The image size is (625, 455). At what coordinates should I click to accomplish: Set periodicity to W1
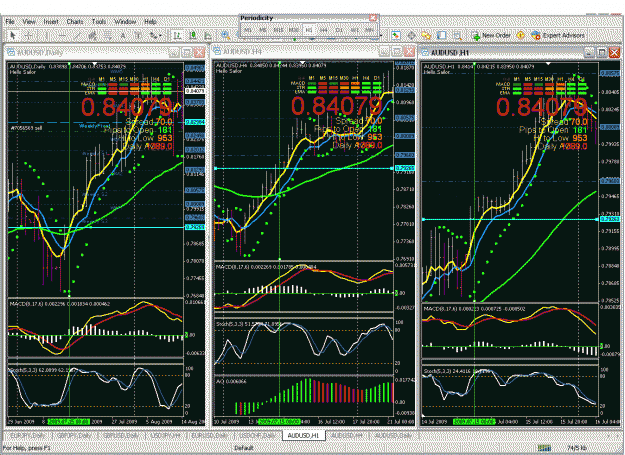pos(354,30)
